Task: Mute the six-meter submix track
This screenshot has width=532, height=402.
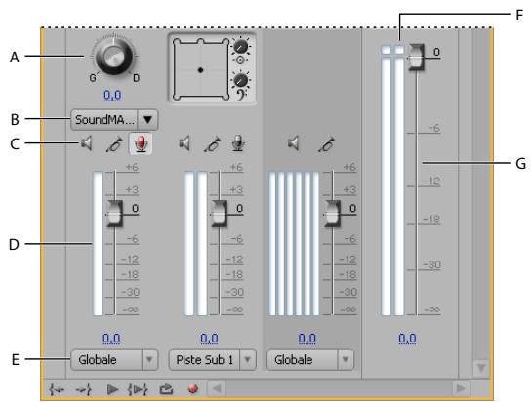Action: [x=294, y=143]
